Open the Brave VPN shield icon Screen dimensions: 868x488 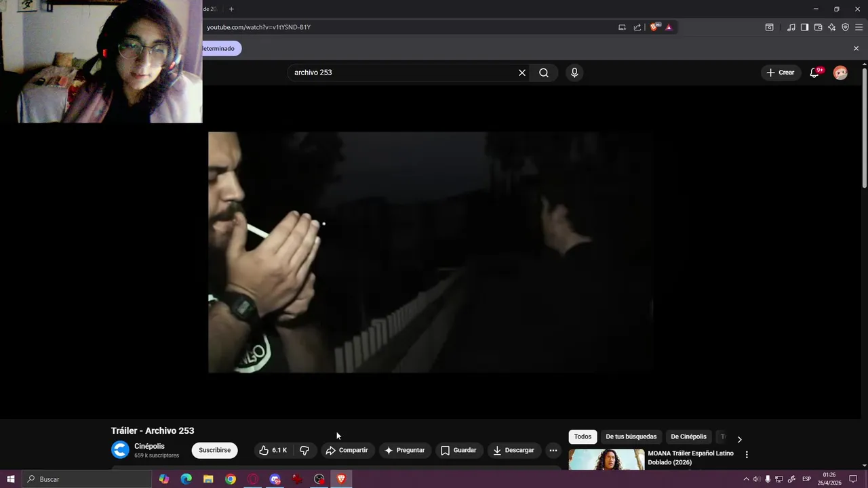[x=845, y=27]
